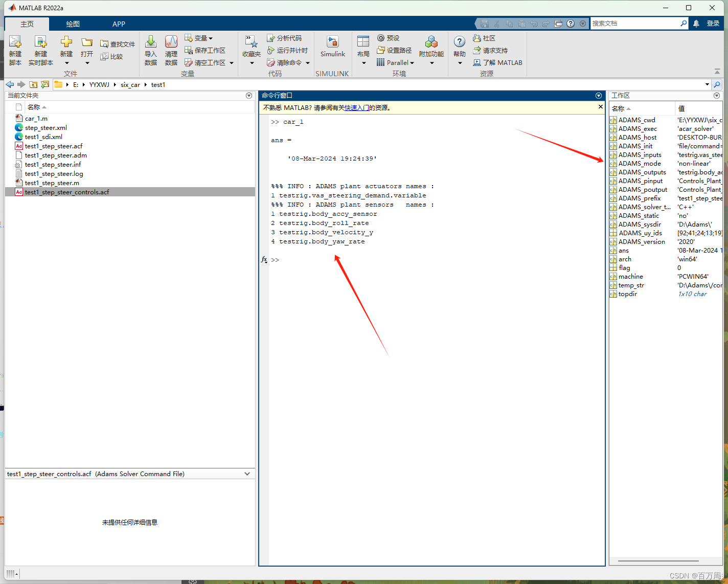Click the quick access Help icon

coord(571,24)
